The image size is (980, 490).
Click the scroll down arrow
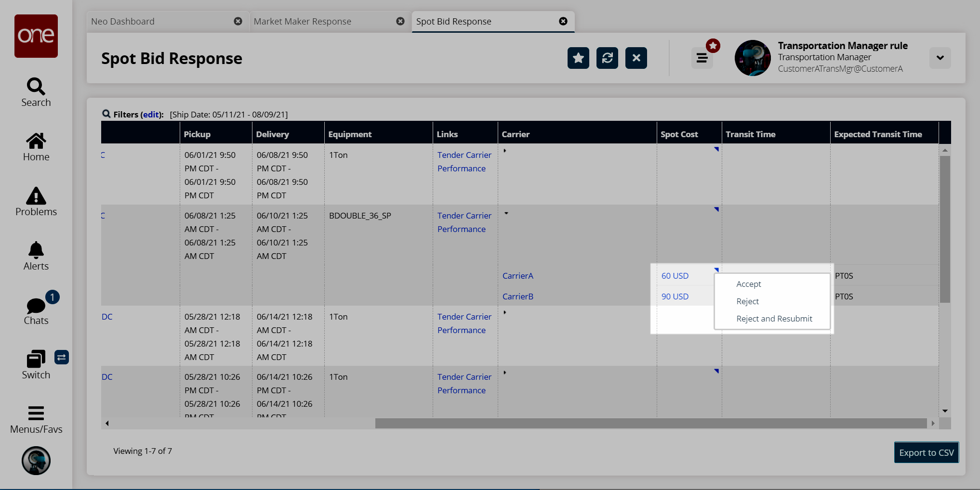click(945, 411)
